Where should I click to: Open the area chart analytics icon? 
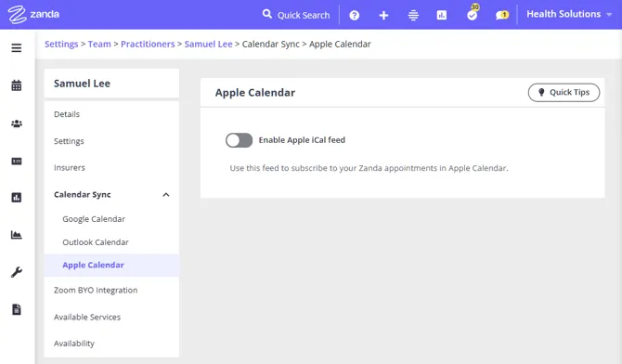coord(17,235)
